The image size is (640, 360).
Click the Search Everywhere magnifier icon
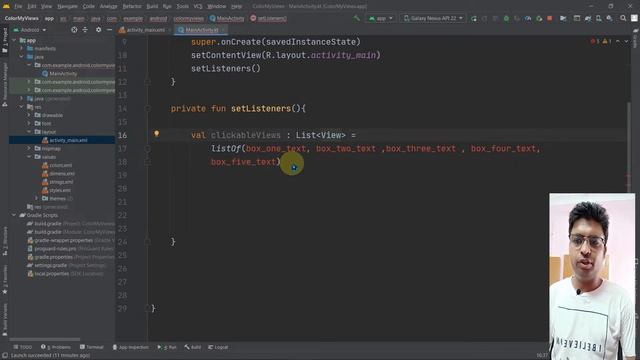(x=623, y=18)
